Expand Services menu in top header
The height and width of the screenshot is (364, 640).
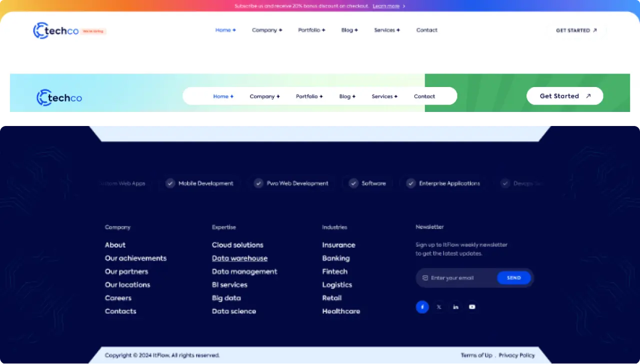coord(387,30)
